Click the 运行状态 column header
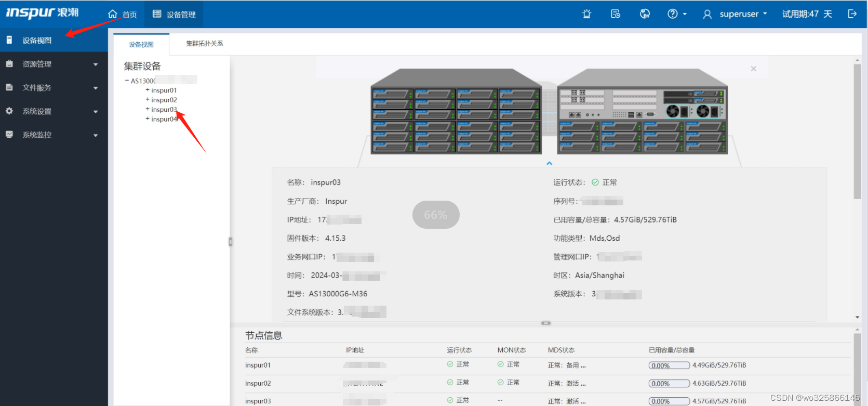The height and width of the screenshot is (406, 868). tap(459, 350)
